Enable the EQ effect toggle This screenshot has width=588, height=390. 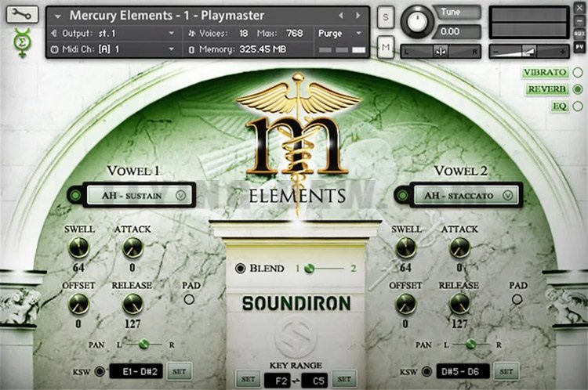(x=578, y=107)
